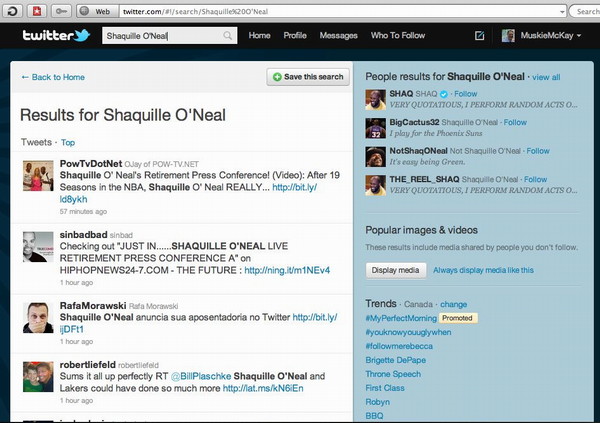Open the BBQ trend

tap(374, 416)
